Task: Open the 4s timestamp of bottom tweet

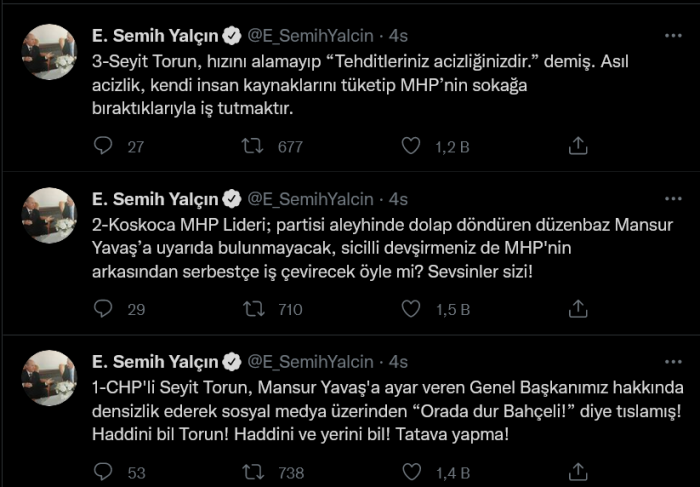Action: 398,362
